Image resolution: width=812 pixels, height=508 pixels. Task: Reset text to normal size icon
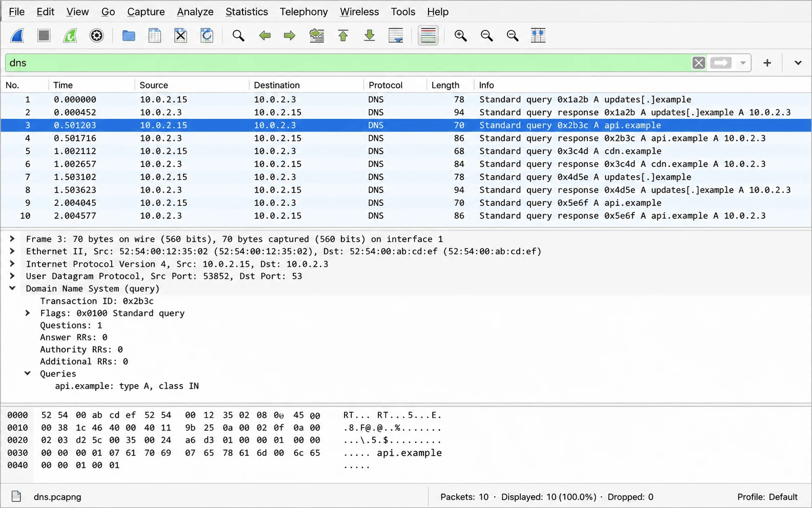pyautogui.click(x=512, y=36)
